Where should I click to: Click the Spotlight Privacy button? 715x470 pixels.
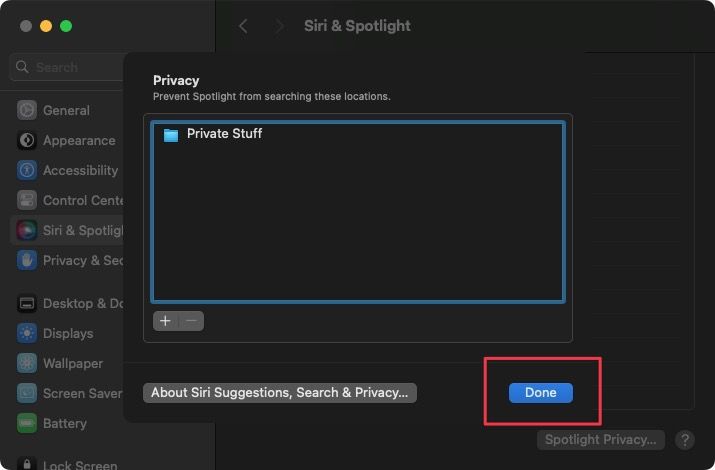pyautogui.click(x=601, y=439)
